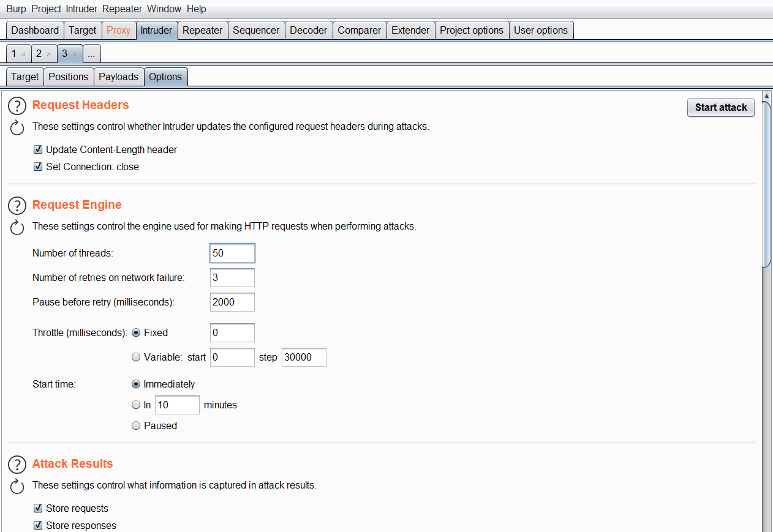The width and height of the screenshot is (773, 532).
Task: Toggle Store requests checkbox
Action: (38, 508)
